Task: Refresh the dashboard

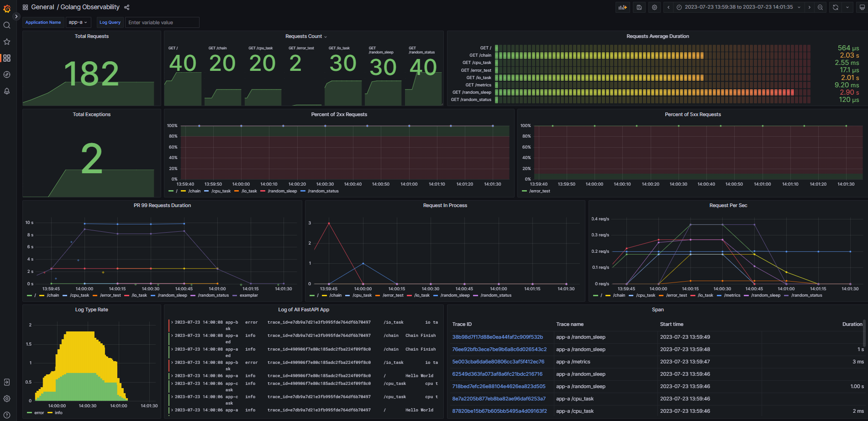Action: coord(836,7)
